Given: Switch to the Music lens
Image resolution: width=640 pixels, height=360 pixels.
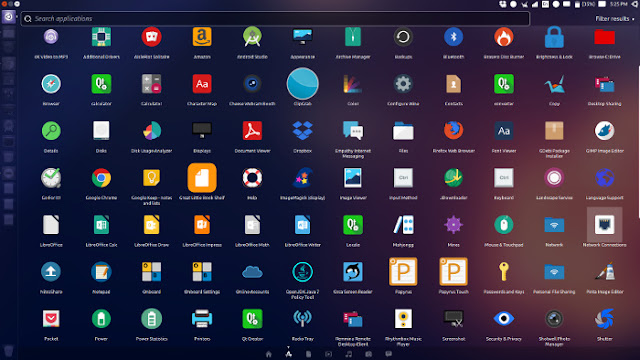Looking at the screenshot, I should point(349,354).
